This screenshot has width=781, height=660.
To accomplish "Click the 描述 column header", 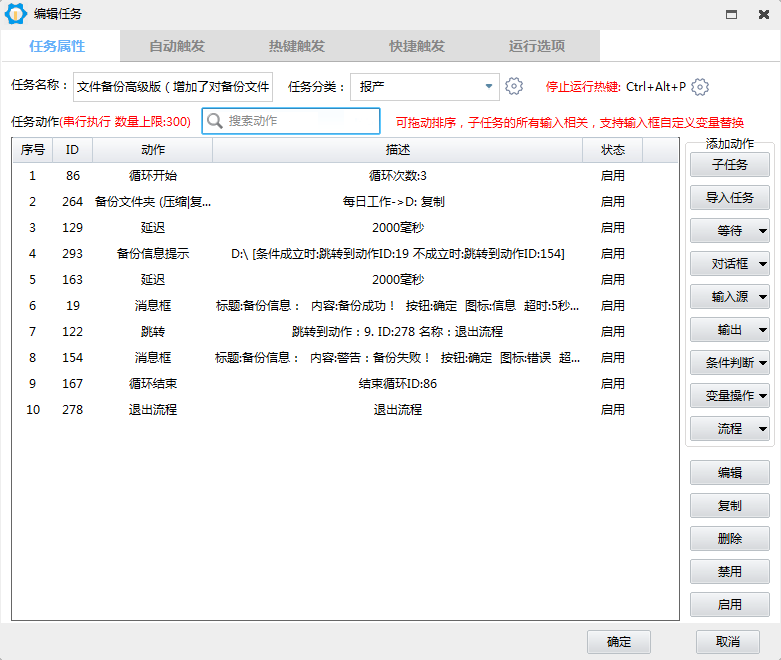I will [x=397, y=150].
